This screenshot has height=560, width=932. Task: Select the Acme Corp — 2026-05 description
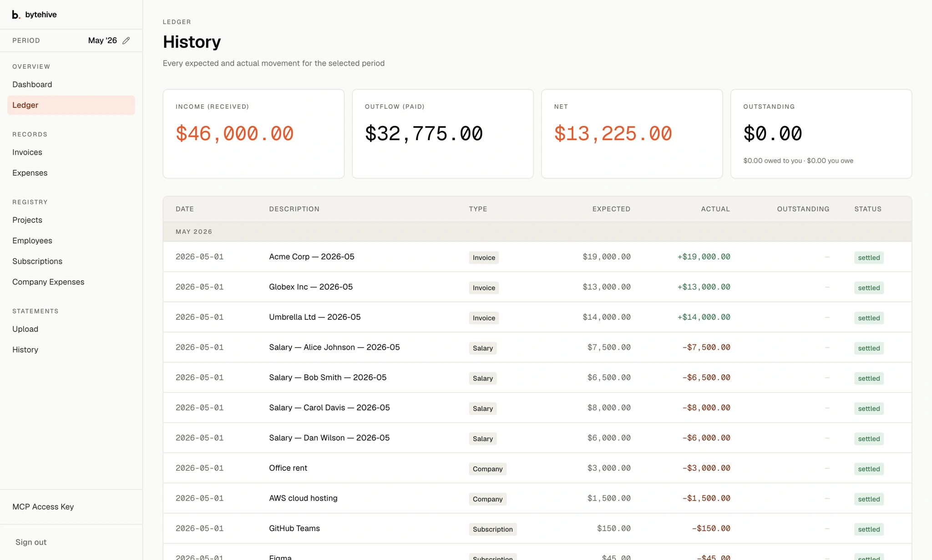312,257
